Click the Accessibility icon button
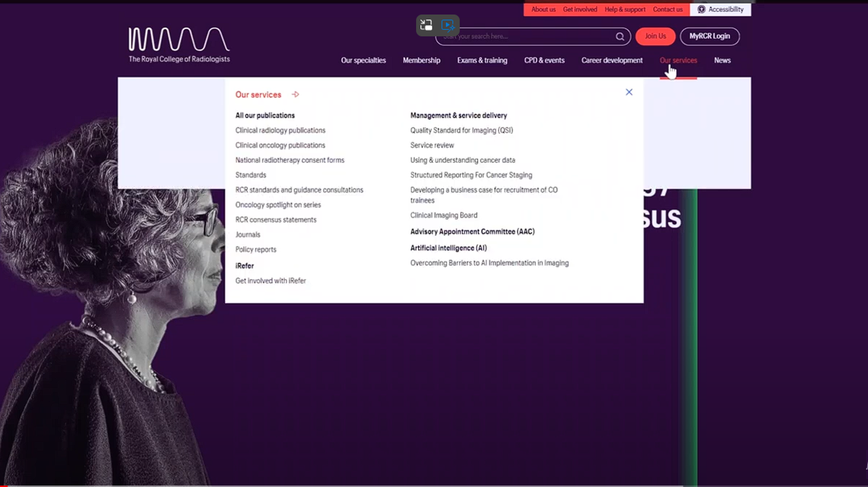 coord(720,10)
